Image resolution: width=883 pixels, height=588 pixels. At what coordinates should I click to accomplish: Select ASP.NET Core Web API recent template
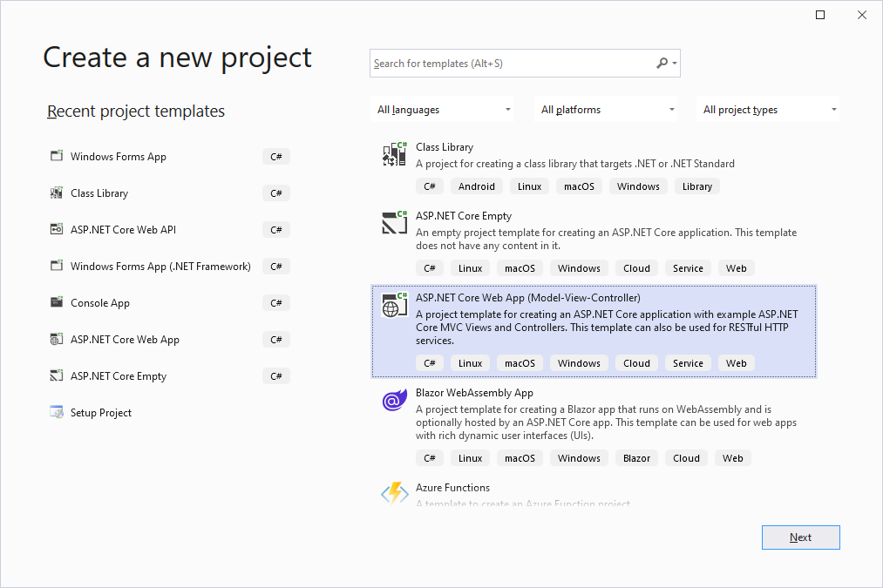pyautogui.click(x=169, y=230)
